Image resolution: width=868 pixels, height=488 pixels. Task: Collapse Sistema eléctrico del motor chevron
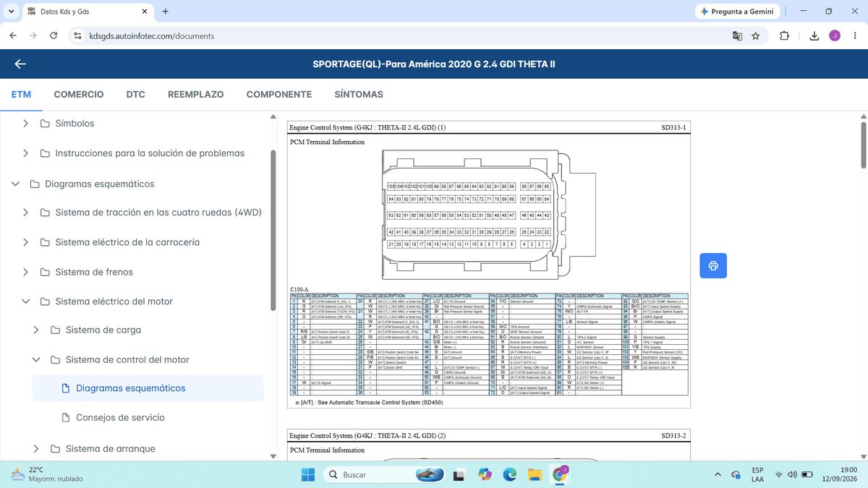point(26,301)
